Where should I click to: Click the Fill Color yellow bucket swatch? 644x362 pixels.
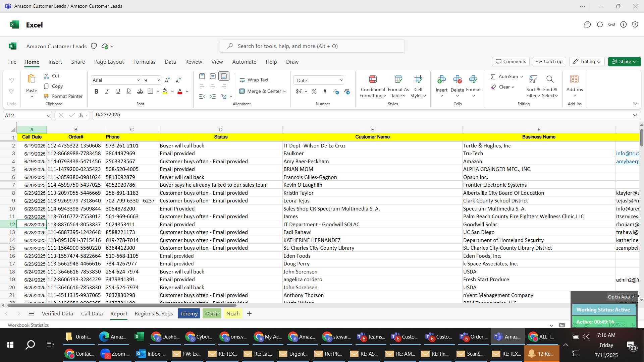165,91
